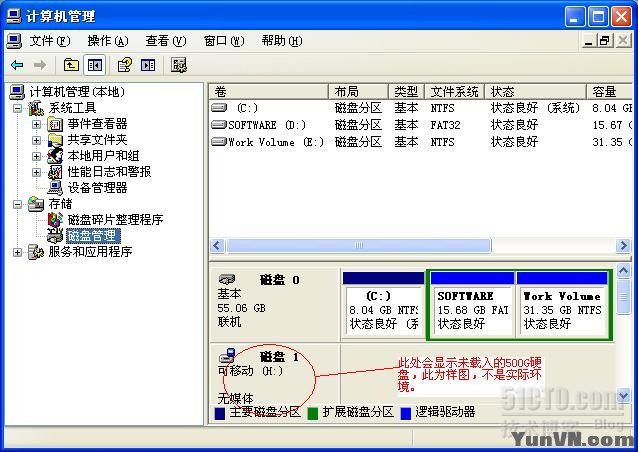
Task: Collapse the 系统工具 tree node
Action: click(17, 108)
